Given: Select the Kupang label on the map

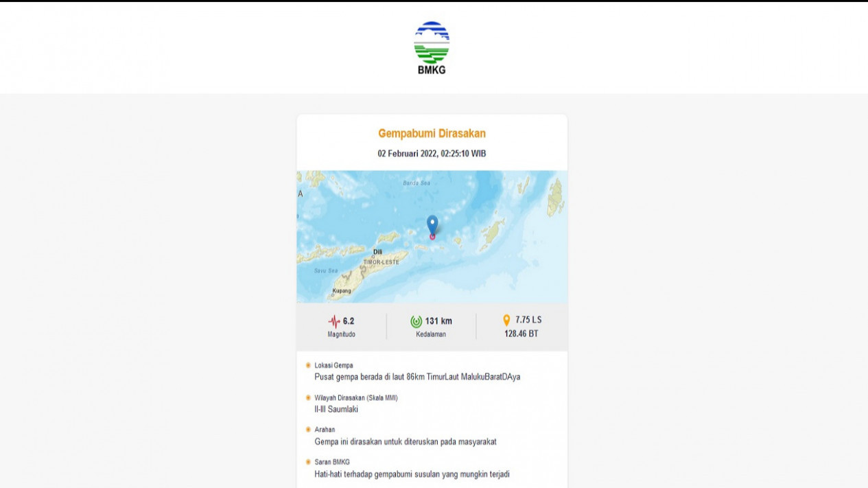Looking at the screenshot, I should click(x=342, y=290).
